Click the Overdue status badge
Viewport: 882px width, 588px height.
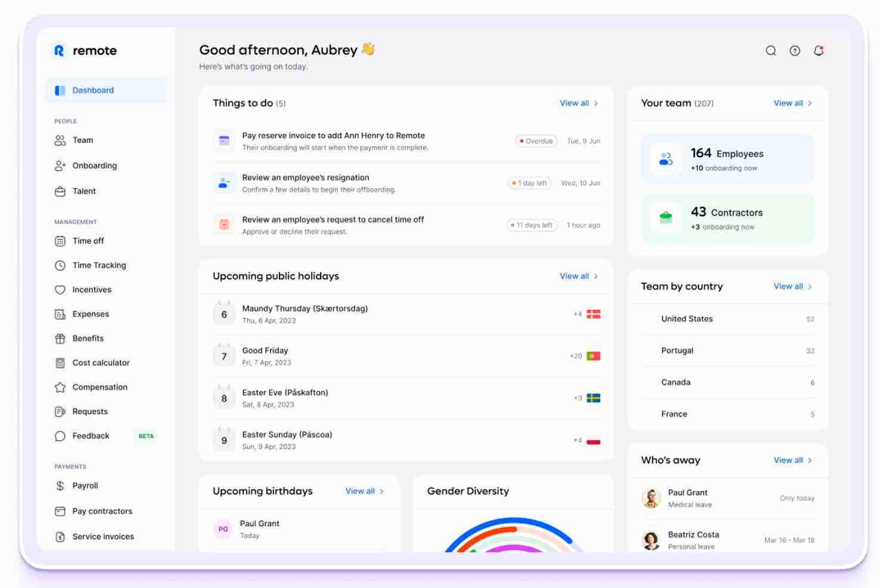click(536, 141)
